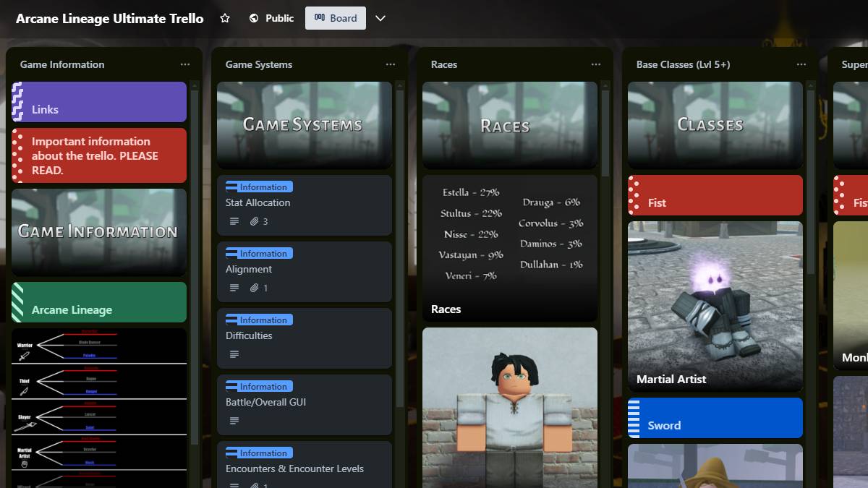Expand the Information label on Stat Allocation
Screen dimensions: 868x488
pos(258,186)
